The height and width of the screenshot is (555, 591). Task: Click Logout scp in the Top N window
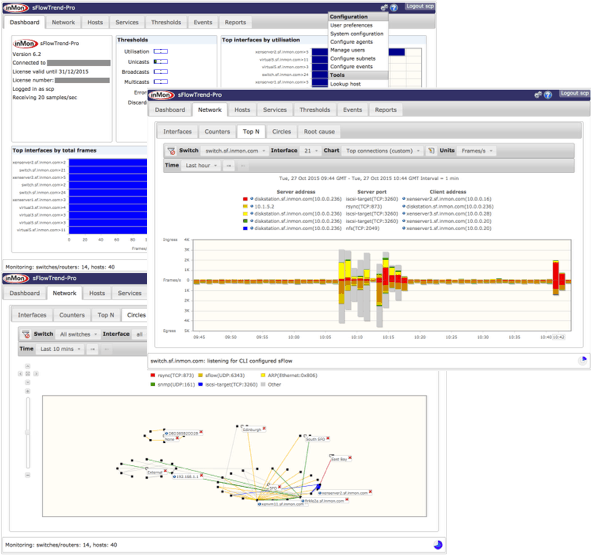pos(574,93)
